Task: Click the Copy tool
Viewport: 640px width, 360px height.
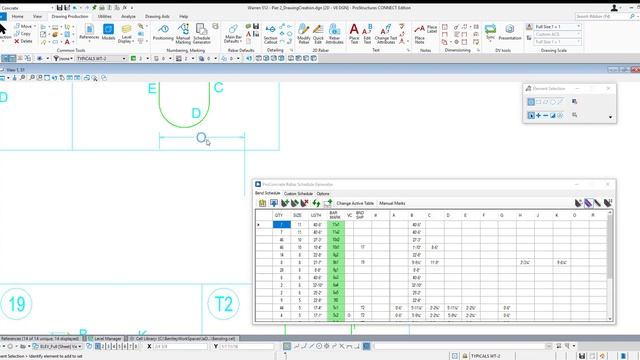Action: click(23, 33)
